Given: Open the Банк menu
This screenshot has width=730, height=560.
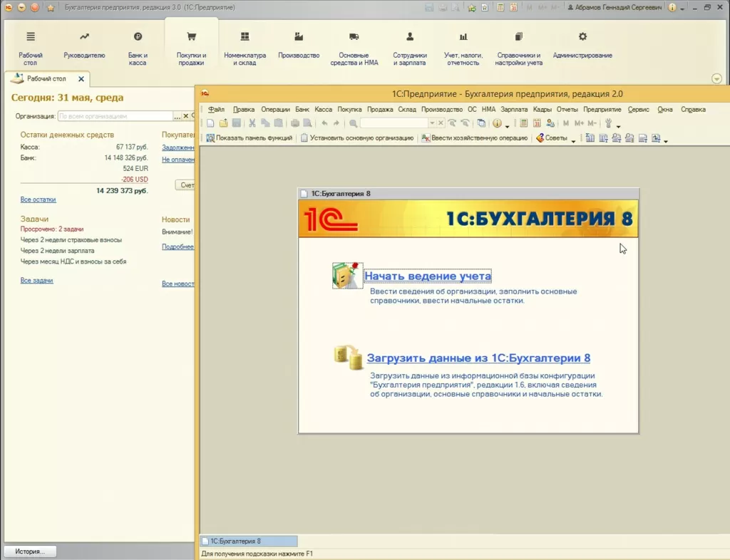Looking at the screenshot, I should click(x=302, y=109).
